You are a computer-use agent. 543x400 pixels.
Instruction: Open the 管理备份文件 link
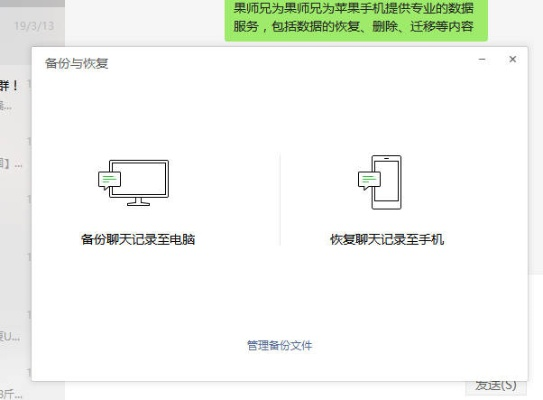click(x=279, y=345)
